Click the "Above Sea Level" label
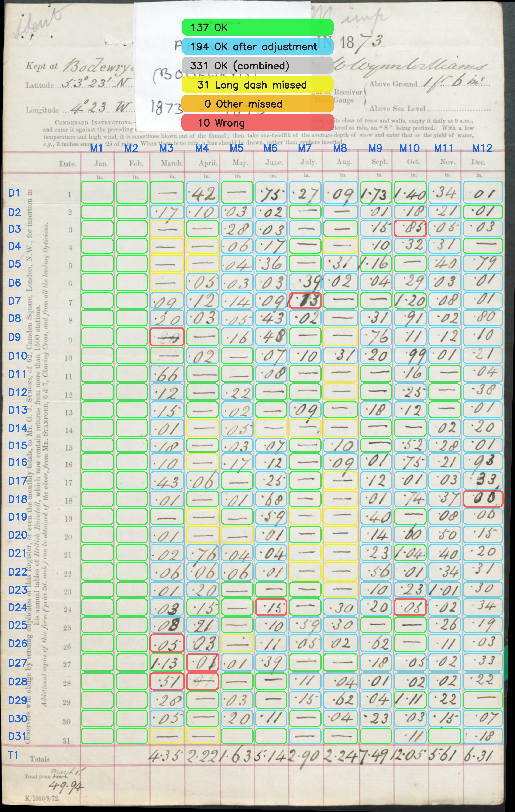This screenshot has width=515, height=812. 398,109
